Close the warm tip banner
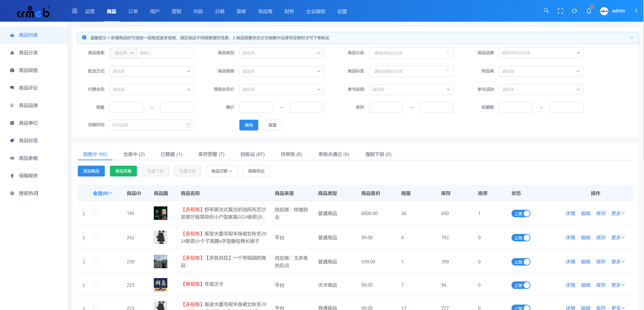Viewport: 644px width, 310px height. [x=631, y=38]
